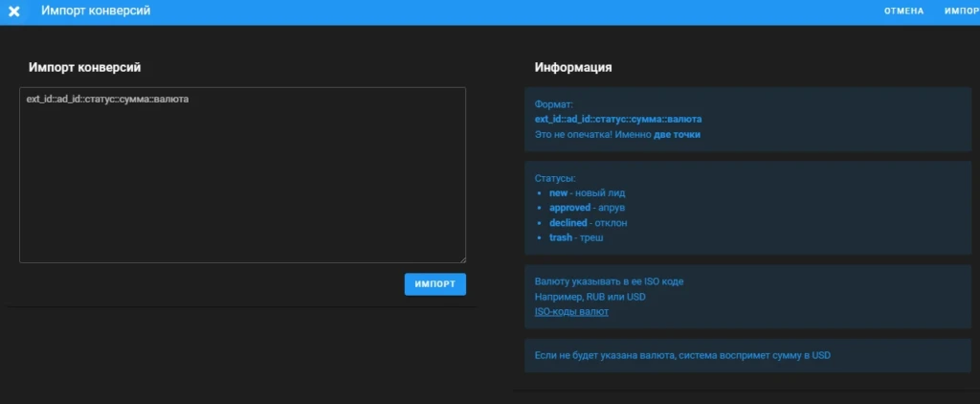Click the Импорт конверсий title in blue header
Image resolution: width=980 pixels, height=404 pixels.
click(x=96, y=11)
